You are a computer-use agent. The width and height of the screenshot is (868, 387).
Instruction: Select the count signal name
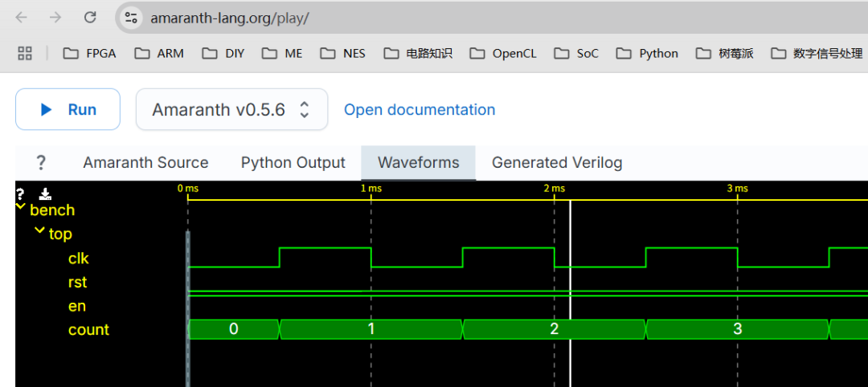pyautogui.click(x=88, y=330)
